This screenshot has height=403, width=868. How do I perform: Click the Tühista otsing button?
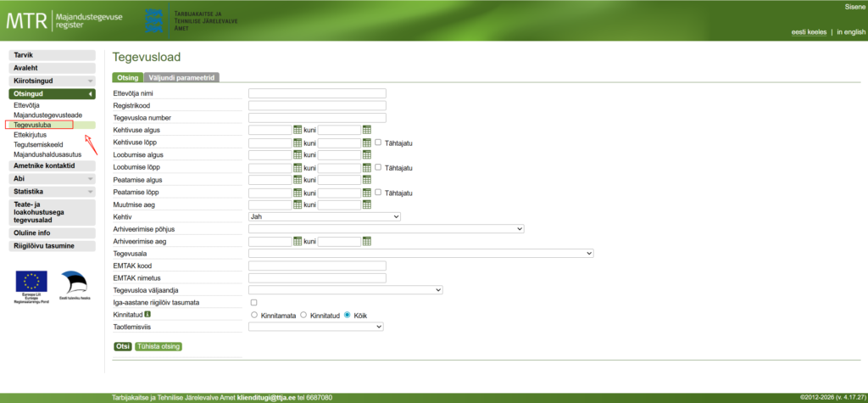tap(159, 346)
